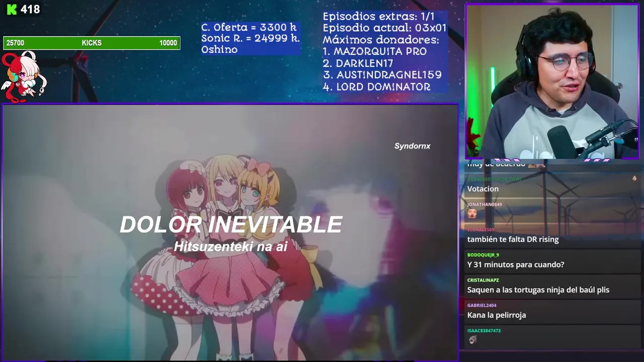Click the 'Episodio actual: 03x01' line

click(x=384, y=28)
